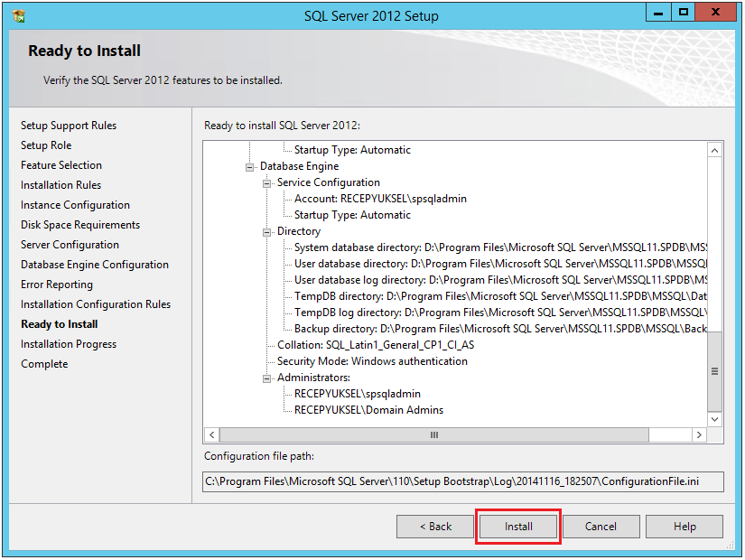Image resolution: width=745 pixels, height=560 pixels.
Task: Click the vertical scrollbar down arrow
Action: (714, 419)
